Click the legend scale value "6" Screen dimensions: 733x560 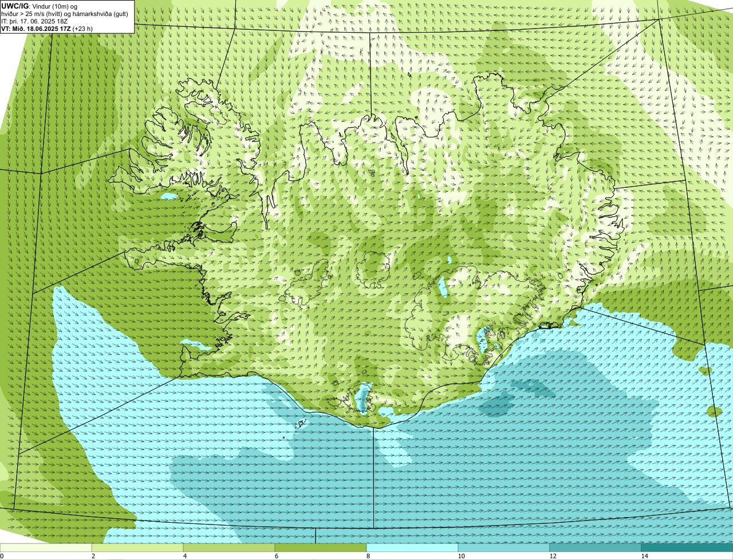(277, 556)
